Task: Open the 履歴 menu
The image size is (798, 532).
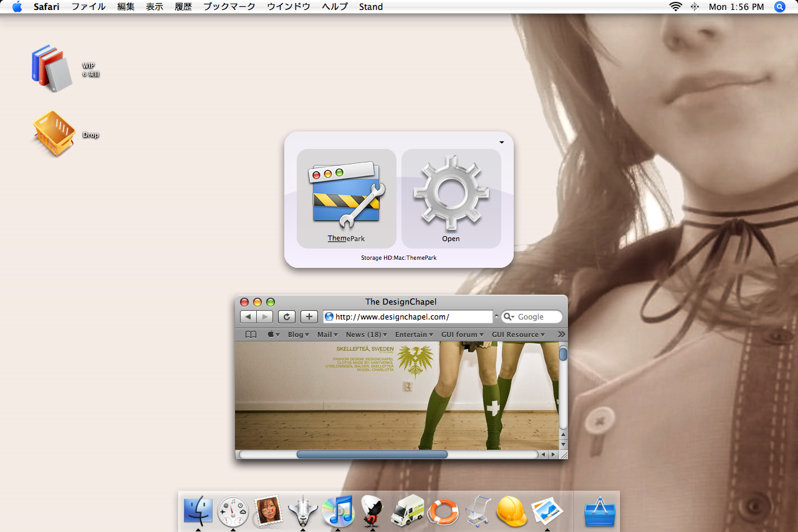Action: coord(183,7)
